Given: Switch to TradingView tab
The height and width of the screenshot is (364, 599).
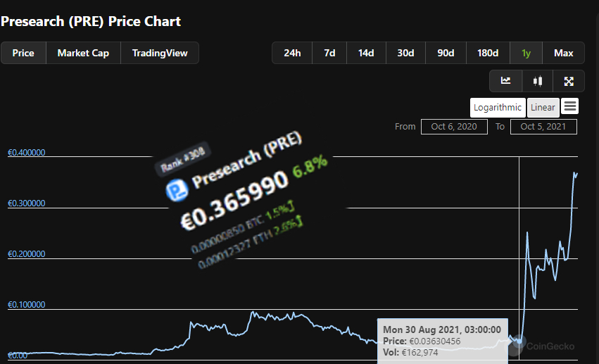Looking at the screenshot, I should tap(160, 54).
